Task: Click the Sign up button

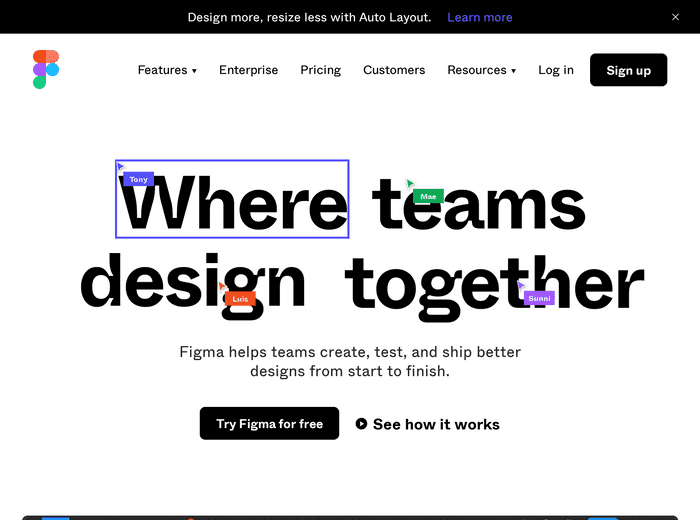Action: tap(628, 70)
